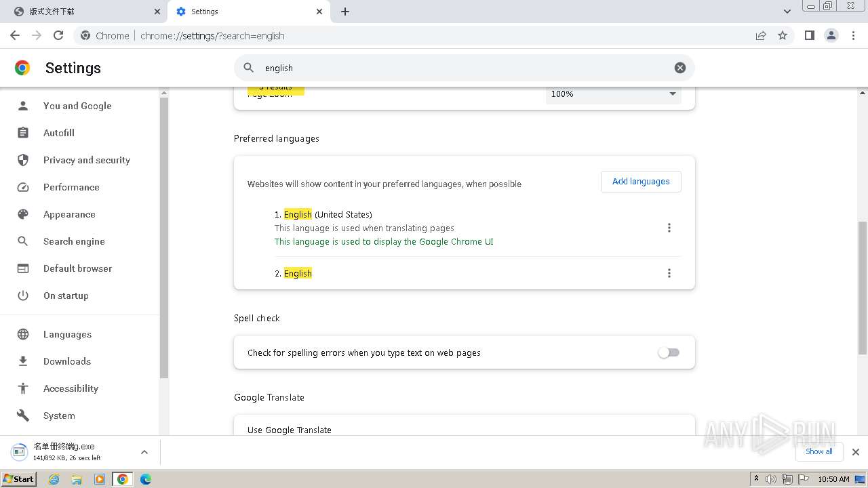868x488 pixels.
Task: Open the new tab plus button
Action: pyautogui.click(x=345, y=12)
